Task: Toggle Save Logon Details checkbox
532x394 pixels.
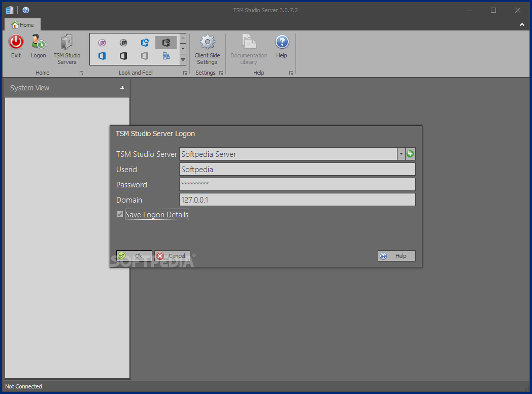Action: pyautogui.click(x=120, y=214)
